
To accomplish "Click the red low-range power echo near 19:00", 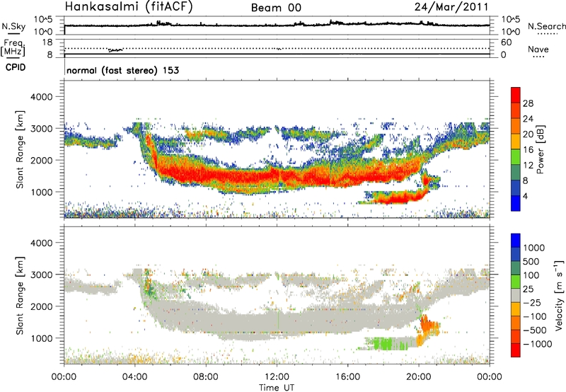I will (x=400, y=197).
